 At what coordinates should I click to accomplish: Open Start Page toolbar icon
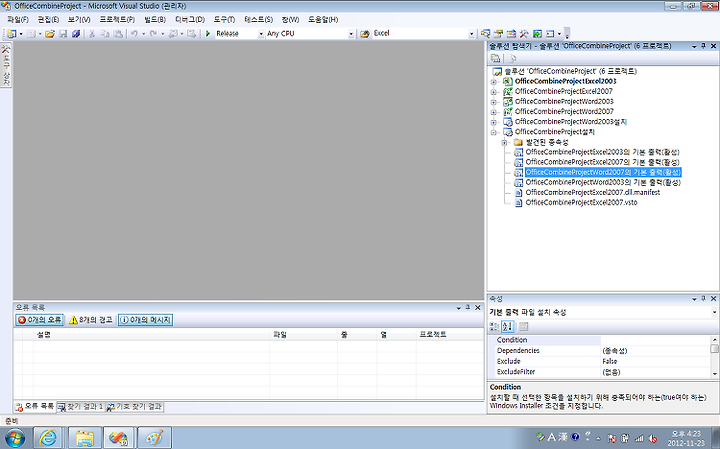tap(537, 34)
